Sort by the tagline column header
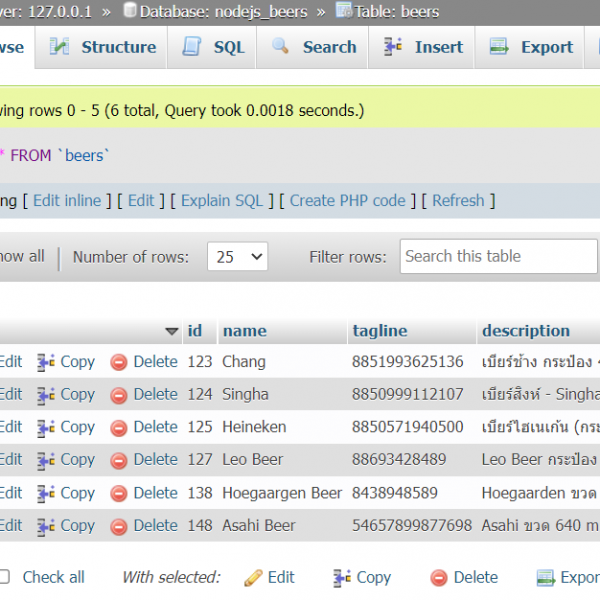 point(379,331)
